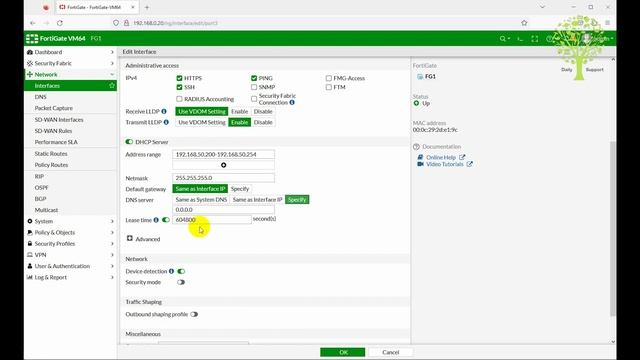Check the RADIUS Accounting checkbox
This screenshot has height=360, width=640.
pyautogui.click(x=179, y=99)
